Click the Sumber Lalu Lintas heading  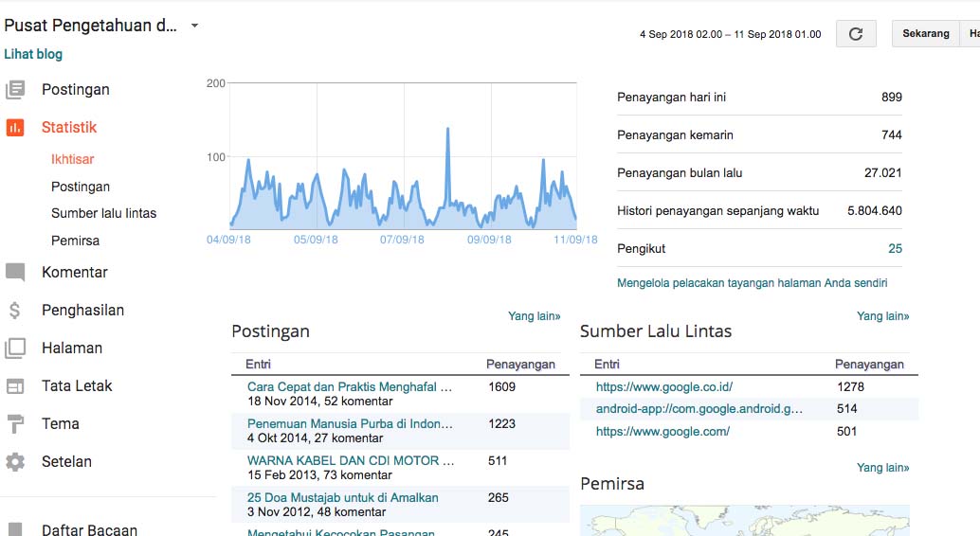[656, 331]
